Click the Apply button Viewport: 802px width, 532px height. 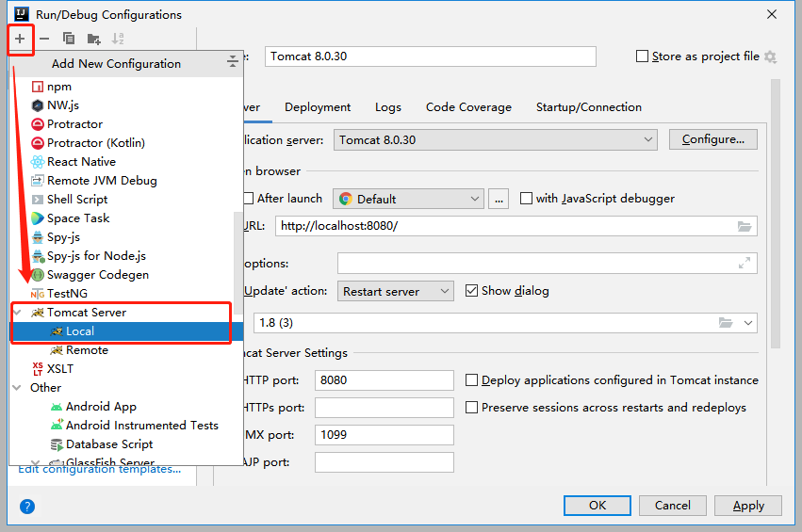(747, 506)
